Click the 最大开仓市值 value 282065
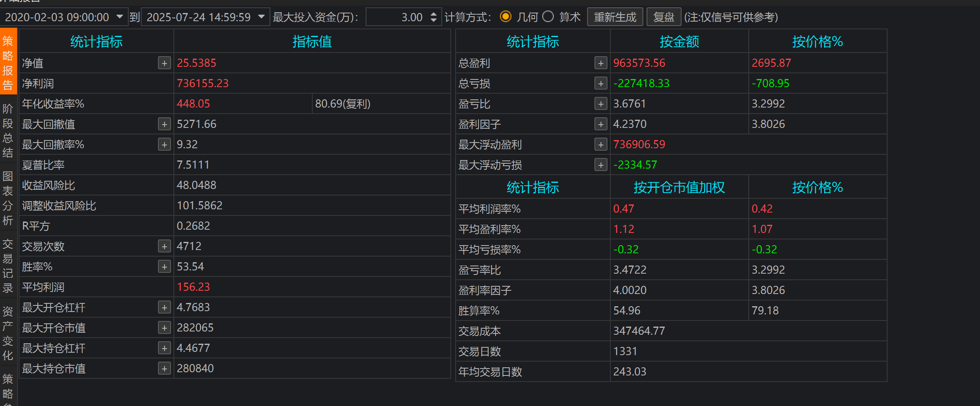980x406 pixels. coord(195,328)
